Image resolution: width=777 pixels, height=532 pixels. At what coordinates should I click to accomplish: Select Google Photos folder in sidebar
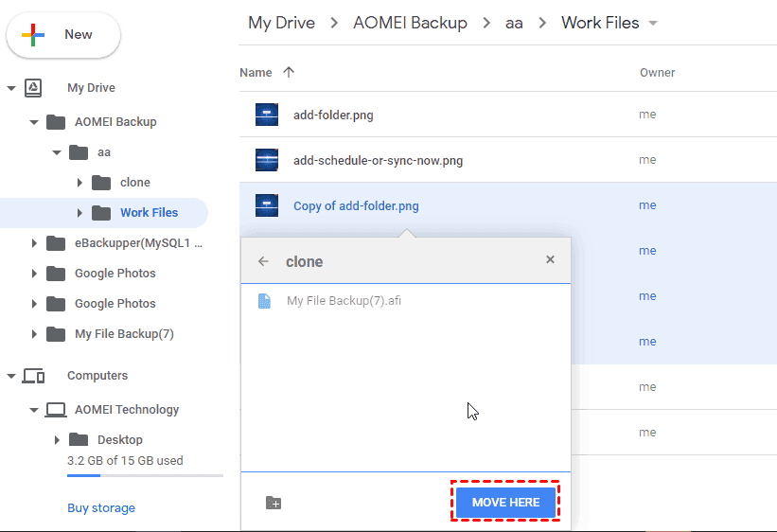[x=115, y=274]
